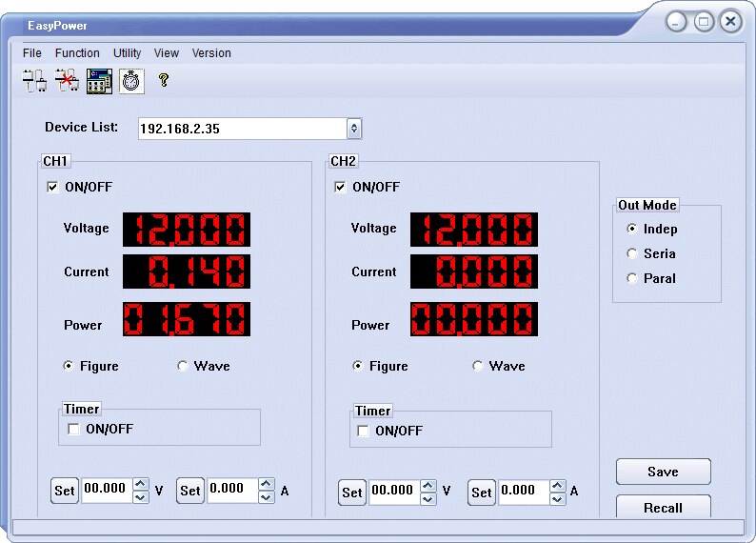Image resolution: width=756 pixels, height=543 pixels.
Task: Click the Save button
Action: (x=664, y=472)
